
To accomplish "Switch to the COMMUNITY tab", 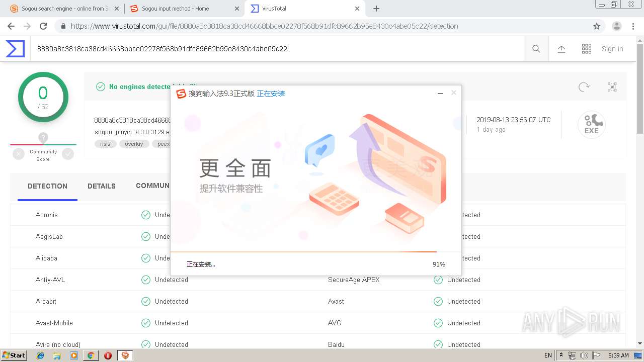I will point(152,186).
